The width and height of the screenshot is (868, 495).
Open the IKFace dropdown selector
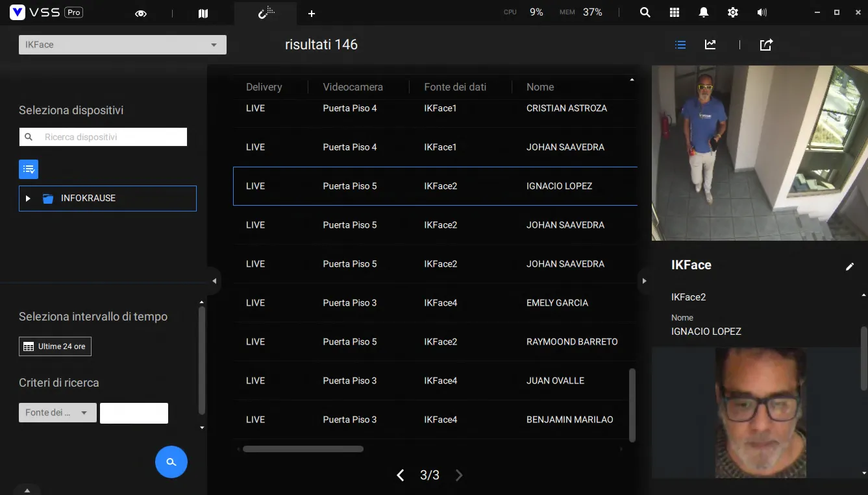[x=123, y=45]
